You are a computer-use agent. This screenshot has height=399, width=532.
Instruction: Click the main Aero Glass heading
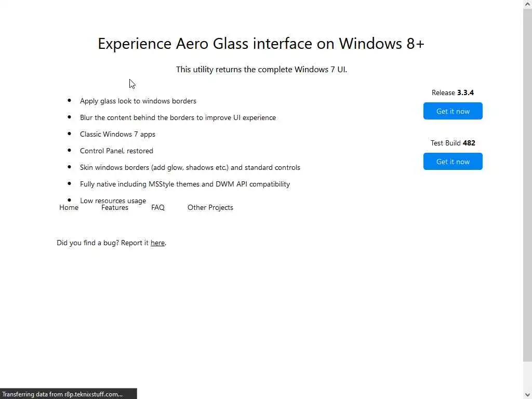[x=261, y=44]
